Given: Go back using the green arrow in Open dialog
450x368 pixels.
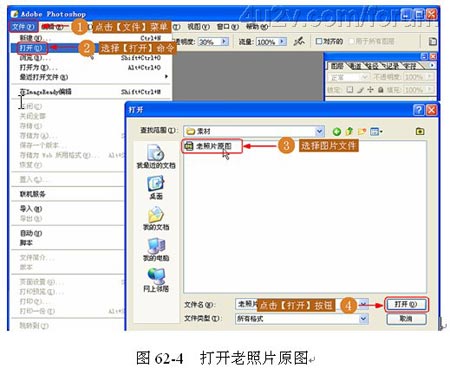Looking at the screenshot, I should coord(336,132).
